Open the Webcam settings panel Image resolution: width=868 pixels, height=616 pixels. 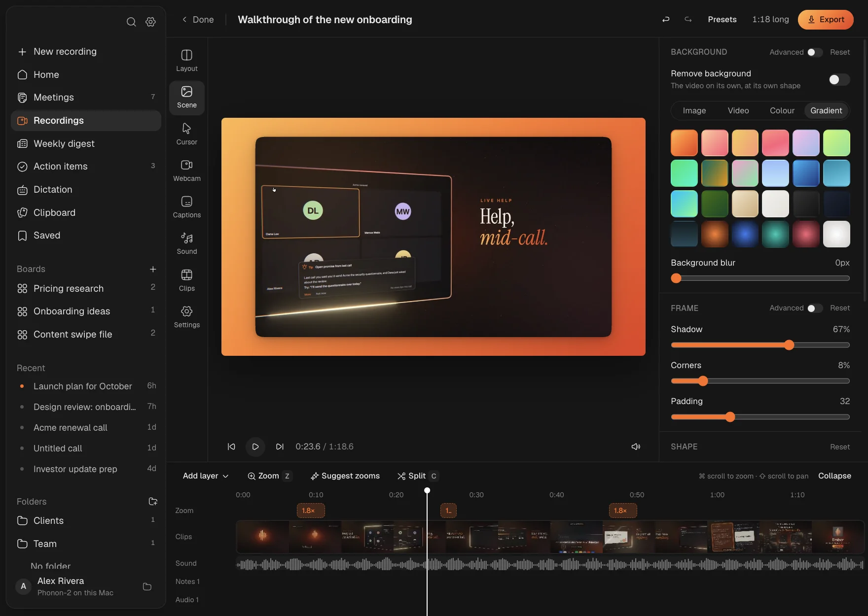point(186,171)
